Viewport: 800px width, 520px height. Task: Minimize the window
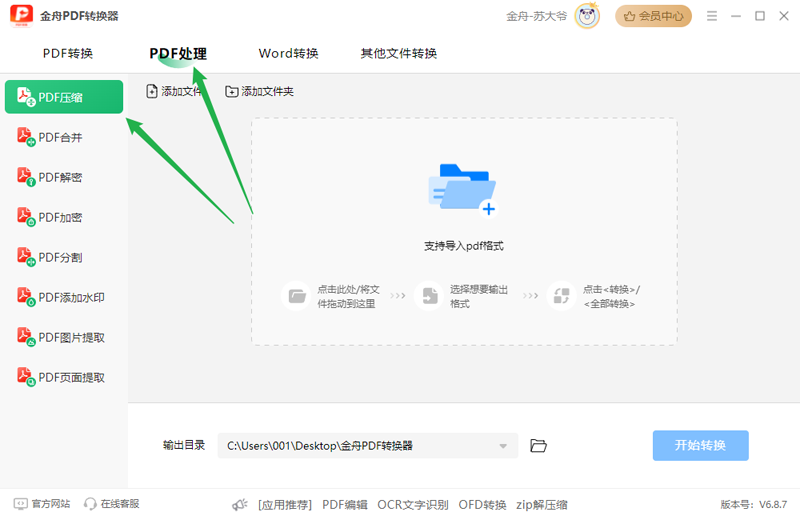pyautogui.click(x=736, y=16)
